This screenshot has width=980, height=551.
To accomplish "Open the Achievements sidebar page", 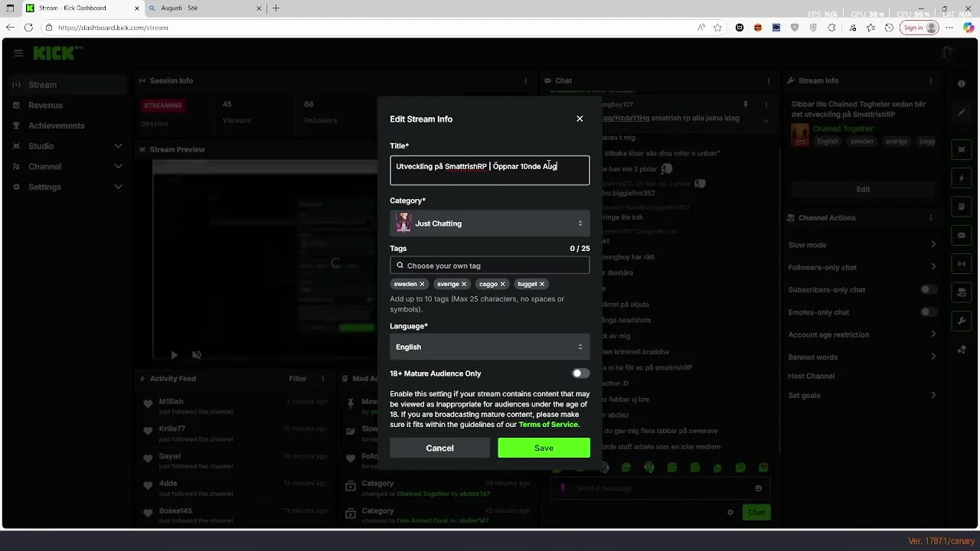I will click(x=67, y=126).
